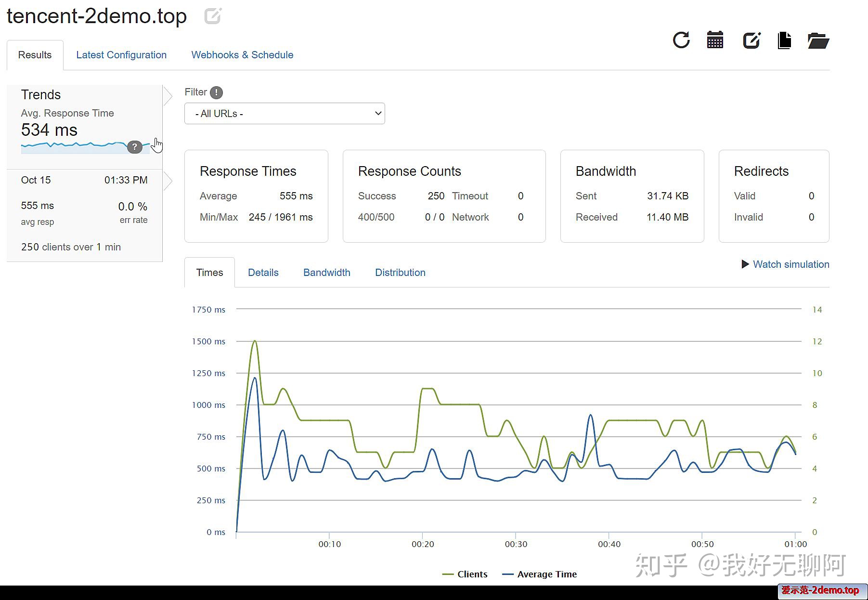The width and height of the screenshot is (868, 600).
Task: Click the Trends help question mark icon
Action: tap(135, 147)
